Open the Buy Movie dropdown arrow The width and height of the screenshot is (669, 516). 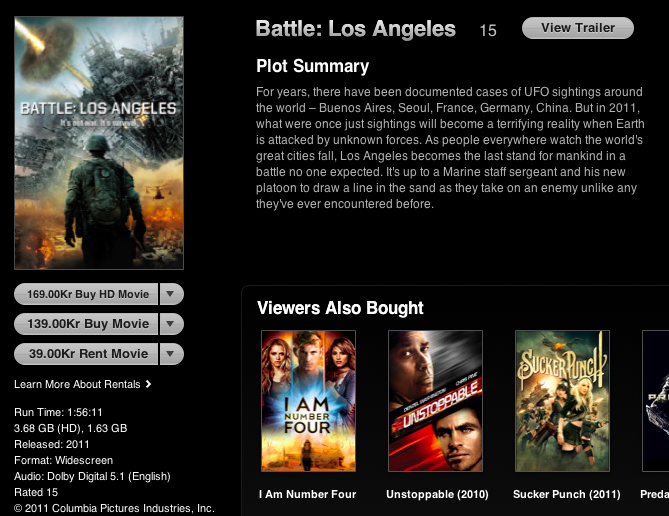[x=171, y=324]
